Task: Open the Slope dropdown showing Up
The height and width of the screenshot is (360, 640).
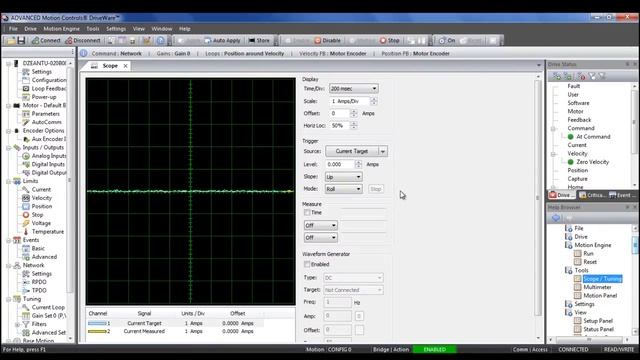Action: 343,177
